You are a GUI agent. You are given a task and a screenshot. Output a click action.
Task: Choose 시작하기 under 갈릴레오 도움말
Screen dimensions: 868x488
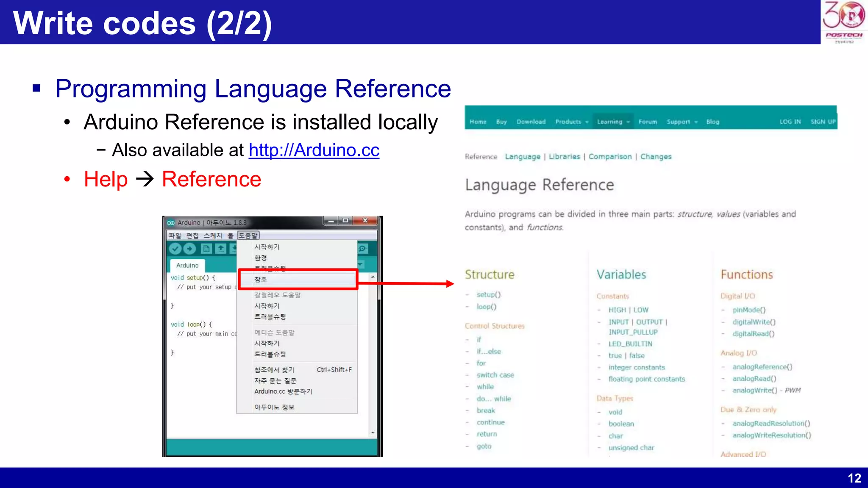coord(267,306)
